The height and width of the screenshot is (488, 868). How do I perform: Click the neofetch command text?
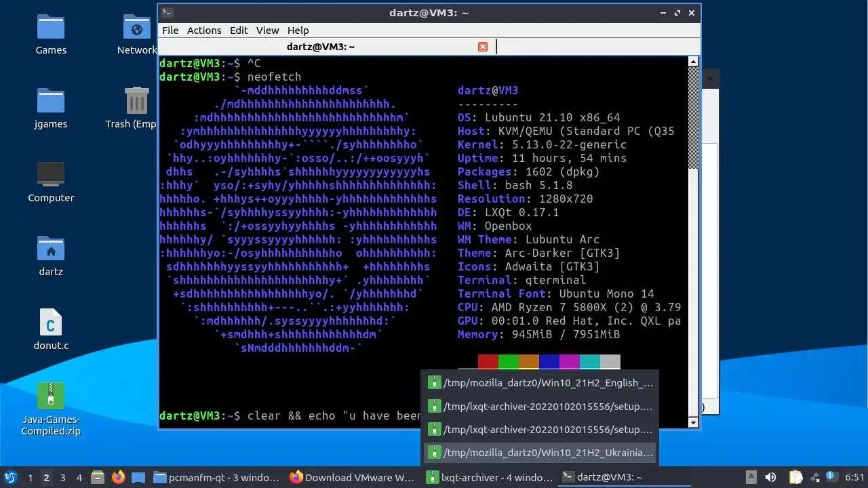pos(274,77)
